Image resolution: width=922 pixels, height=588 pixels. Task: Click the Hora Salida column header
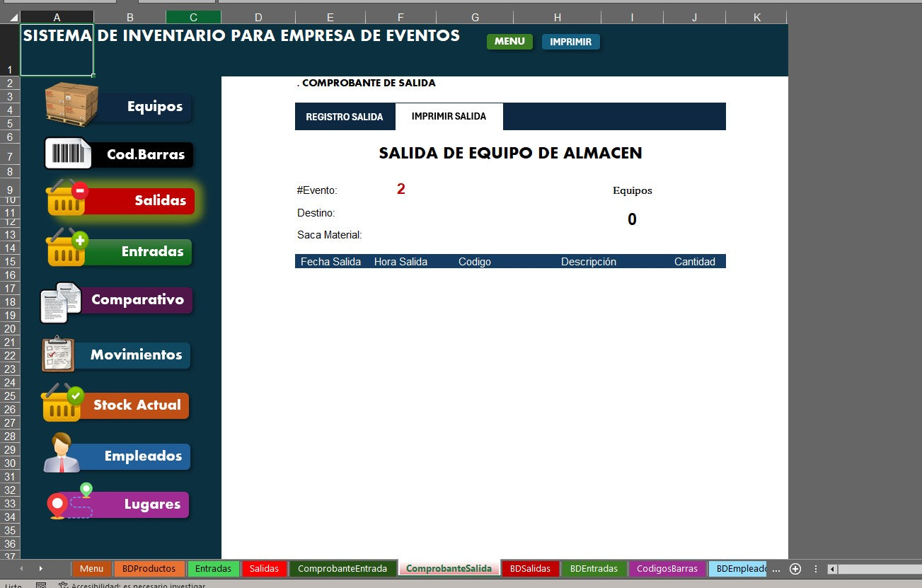(401, 262)
